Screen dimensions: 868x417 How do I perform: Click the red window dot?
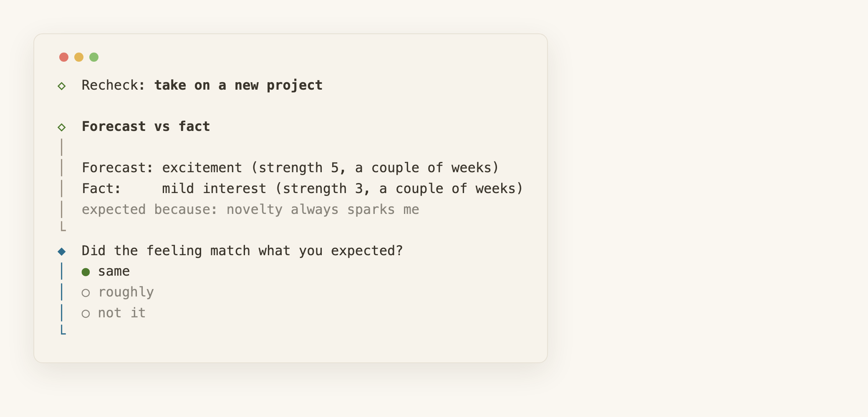pyautogui.click(x=64, y=57)
